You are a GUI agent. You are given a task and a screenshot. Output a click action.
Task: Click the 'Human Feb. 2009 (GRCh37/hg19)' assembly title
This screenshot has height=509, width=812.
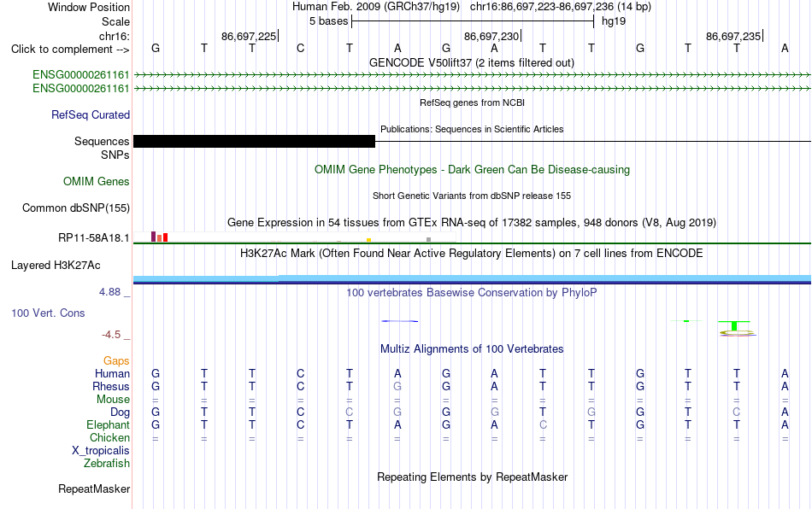[376, 7]
